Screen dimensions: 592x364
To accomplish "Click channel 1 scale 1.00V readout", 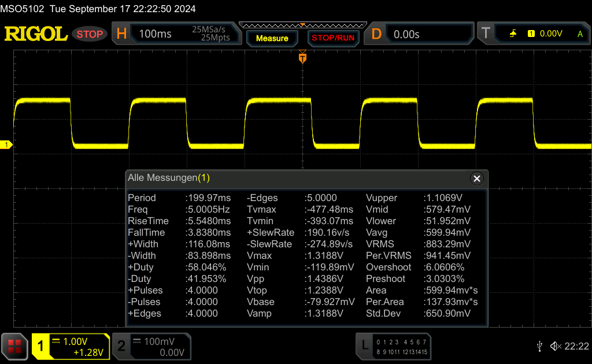I will click(75, 341).
